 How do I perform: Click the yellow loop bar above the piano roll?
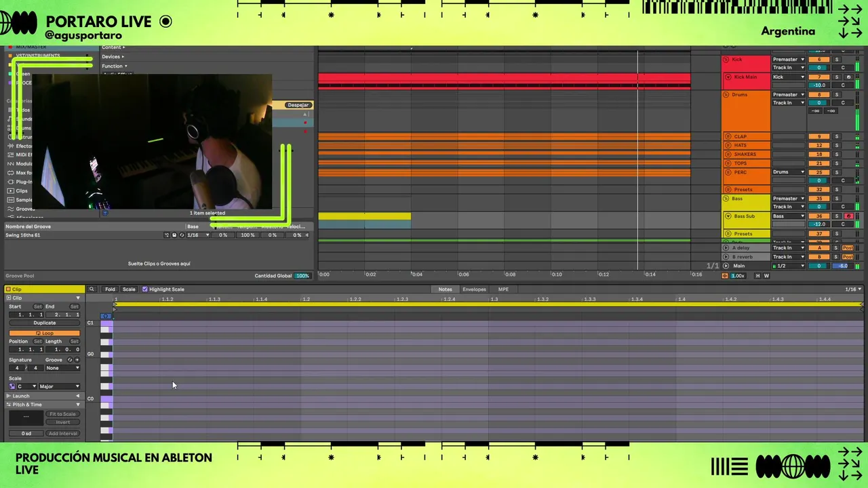(x=488, y=304)
